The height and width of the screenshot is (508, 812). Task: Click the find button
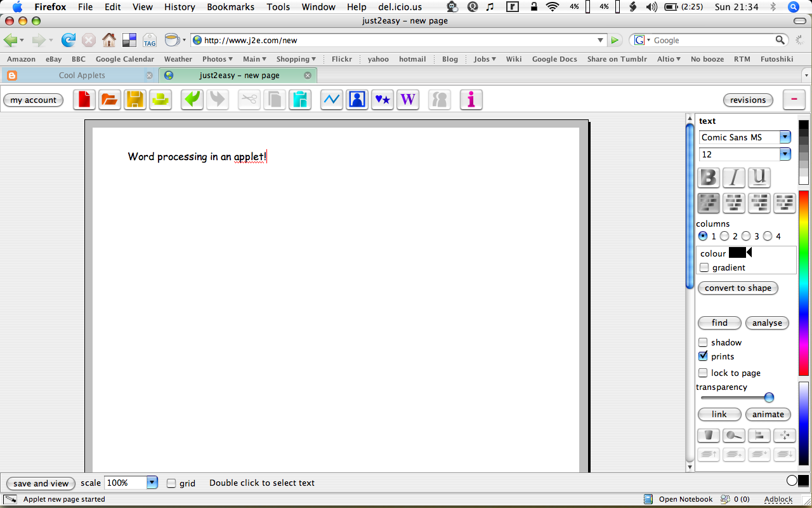coord(719,323)
